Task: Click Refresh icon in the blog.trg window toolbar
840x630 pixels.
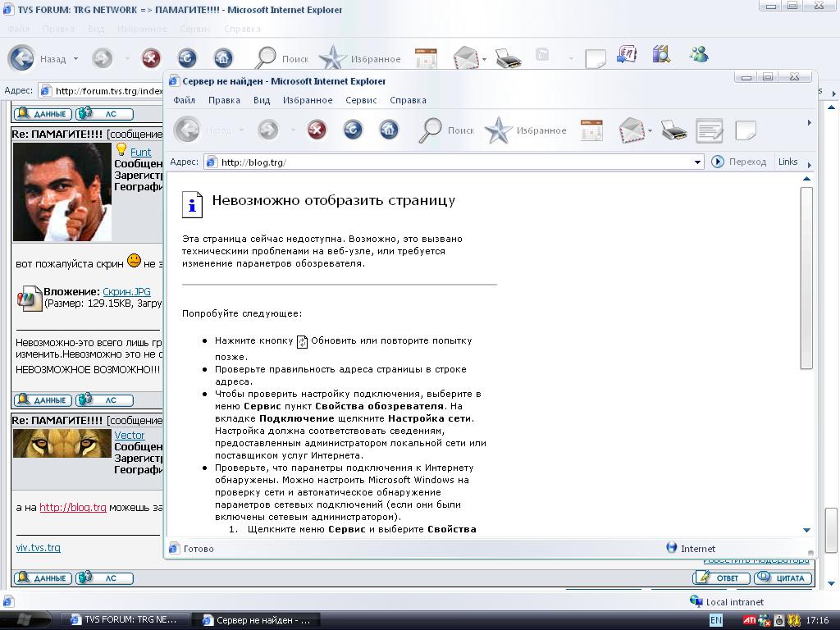Action: tap(353, 130)
